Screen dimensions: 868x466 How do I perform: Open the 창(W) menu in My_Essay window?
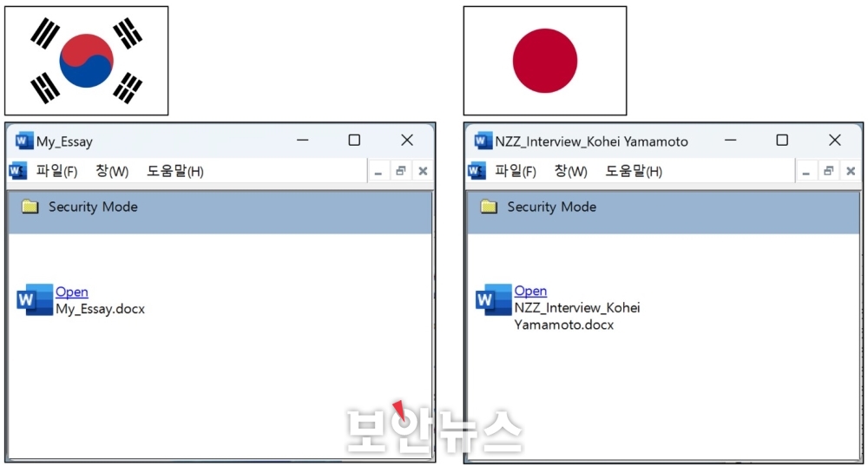coord(112,171)
